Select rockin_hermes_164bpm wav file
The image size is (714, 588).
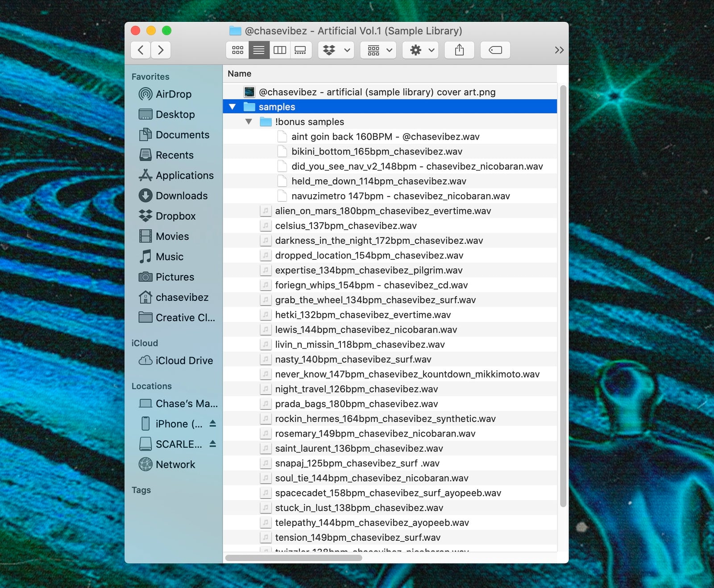click(390, 418)
